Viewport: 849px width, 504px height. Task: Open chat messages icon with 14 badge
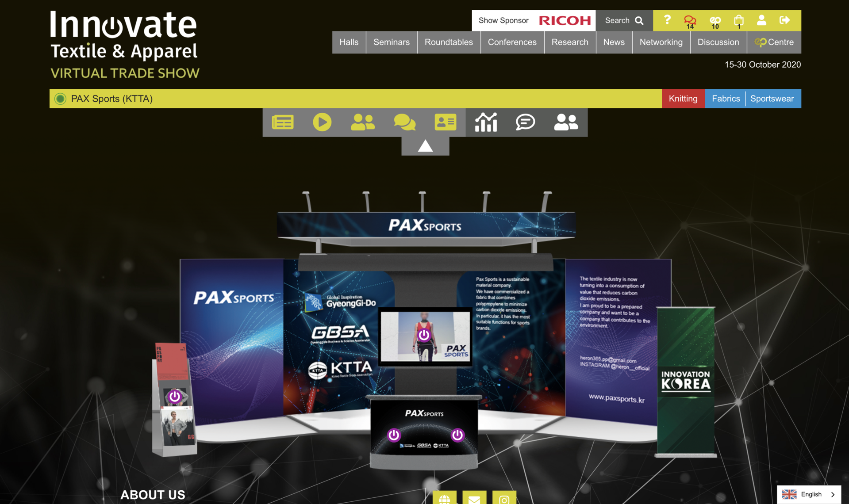click(x=690, y=21)
